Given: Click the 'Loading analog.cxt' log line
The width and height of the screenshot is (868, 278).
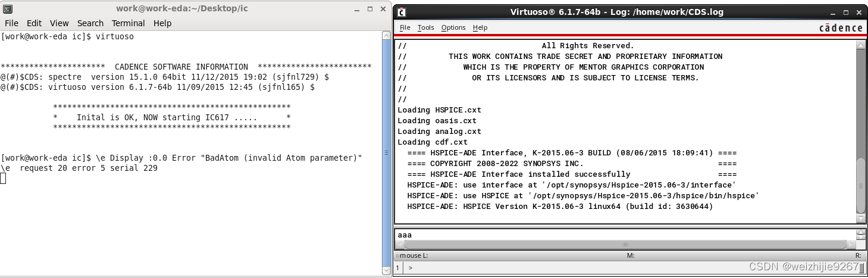Looking at the screenshot, I should (x=439, y=132).
